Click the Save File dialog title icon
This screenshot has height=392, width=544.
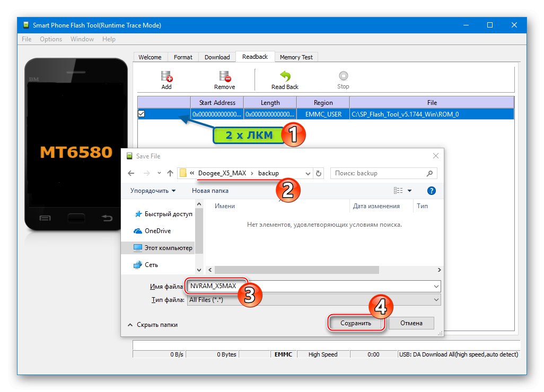(x=129, y=156)
